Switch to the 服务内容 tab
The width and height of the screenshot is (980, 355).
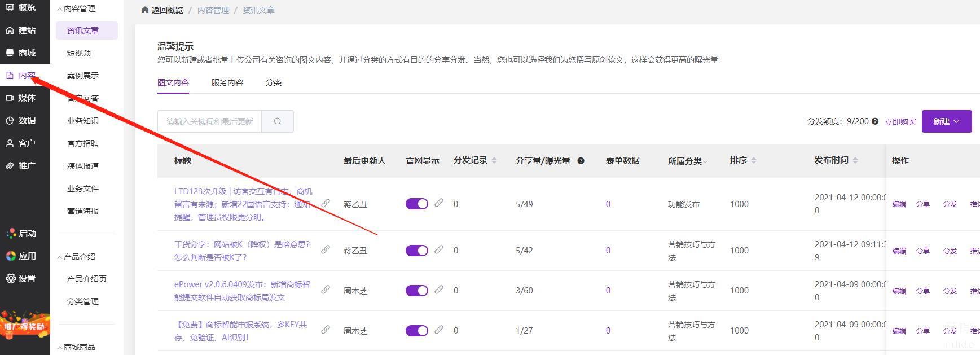[x=227, y=82]
